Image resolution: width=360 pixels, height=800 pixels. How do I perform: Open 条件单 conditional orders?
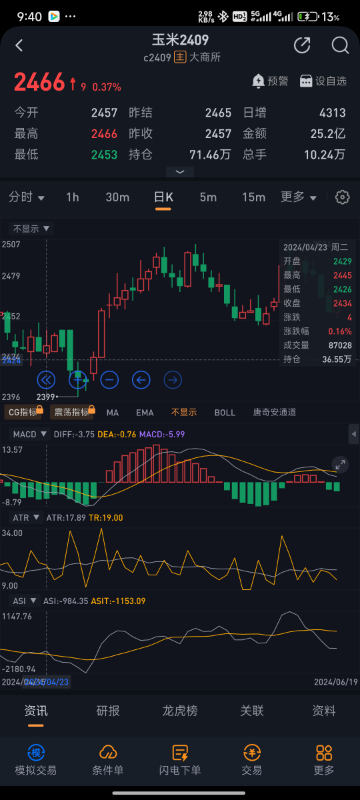pos(108,760)
